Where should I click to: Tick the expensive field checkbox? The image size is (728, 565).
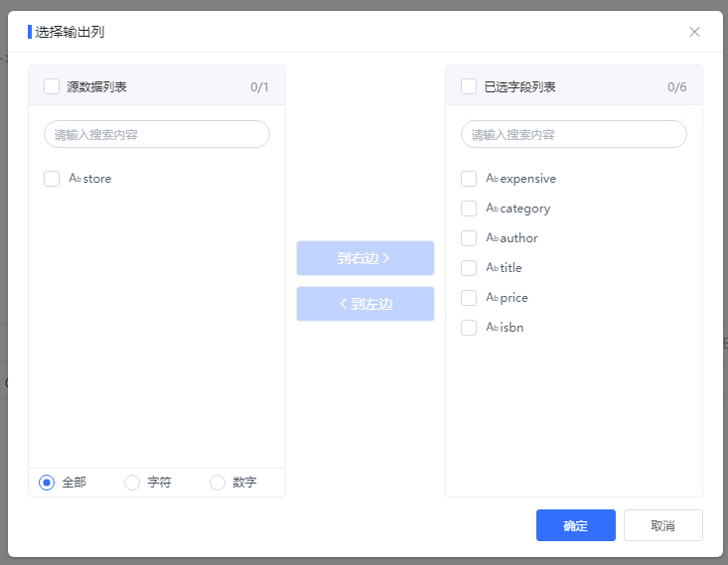coord(469,179)
